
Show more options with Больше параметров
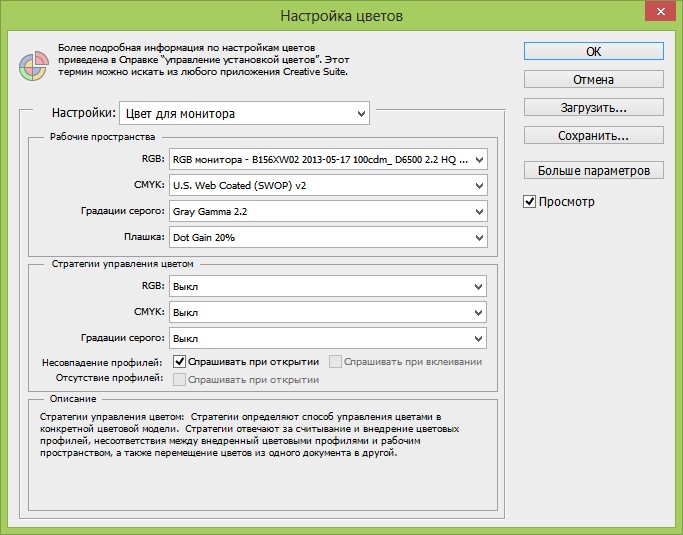pos(594,170)
